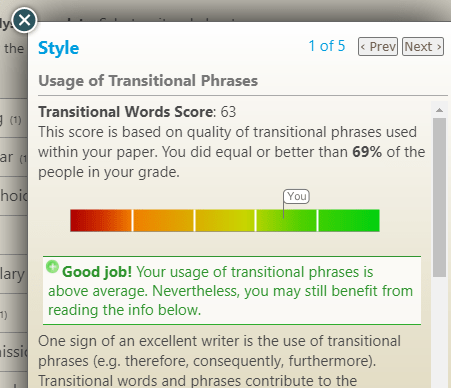Close the Style popup with X icon
Screen dimensions: 451x388
click(x=24, y=20)
